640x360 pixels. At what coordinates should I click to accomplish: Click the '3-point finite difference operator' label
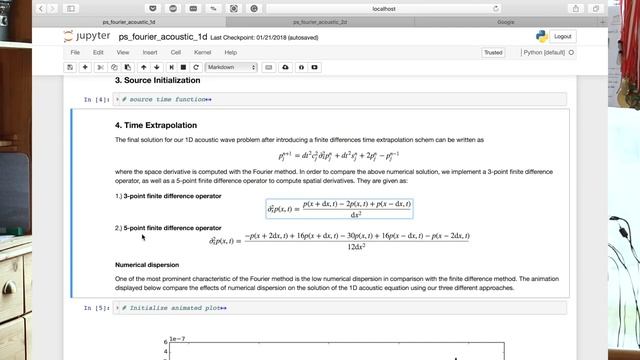[x=172, y=196]
